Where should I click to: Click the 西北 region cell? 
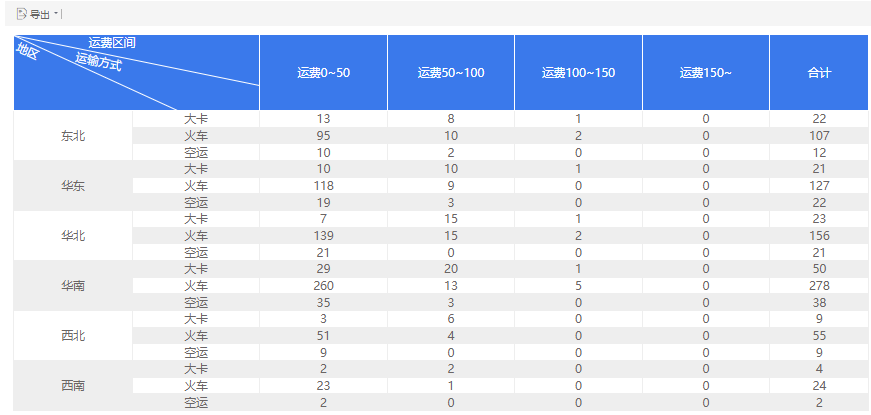pyautogui.click(x=73, y=336)
